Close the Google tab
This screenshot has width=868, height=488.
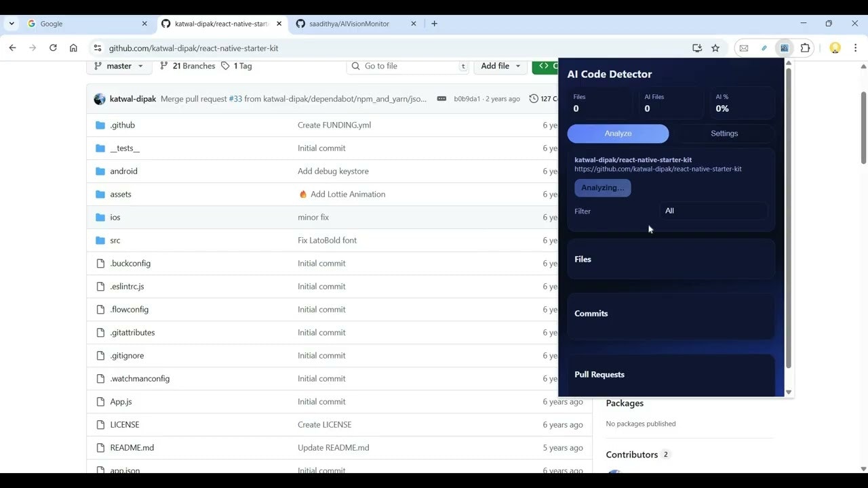click(x=144, y=24)
